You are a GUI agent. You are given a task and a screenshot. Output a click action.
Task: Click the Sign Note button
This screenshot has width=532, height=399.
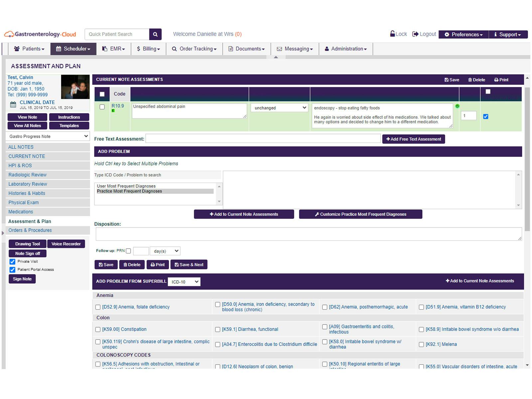pos(22,279)
